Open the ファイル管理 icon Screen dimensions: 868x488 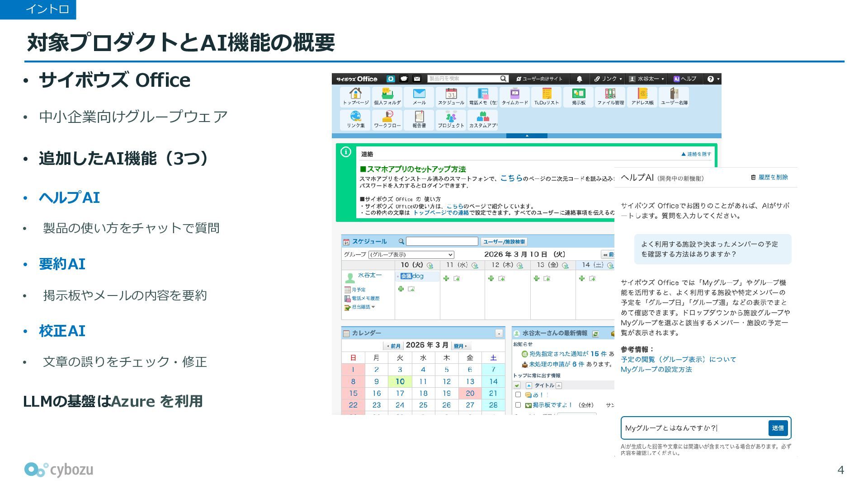point(610,96)
